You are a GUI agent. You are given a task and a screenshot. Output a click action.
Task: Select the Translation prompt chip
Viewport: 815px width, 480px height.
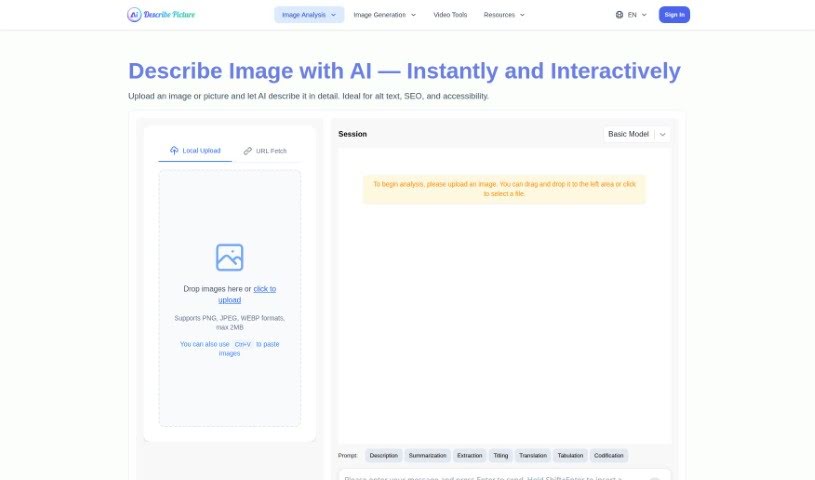(x=533, y=456)
